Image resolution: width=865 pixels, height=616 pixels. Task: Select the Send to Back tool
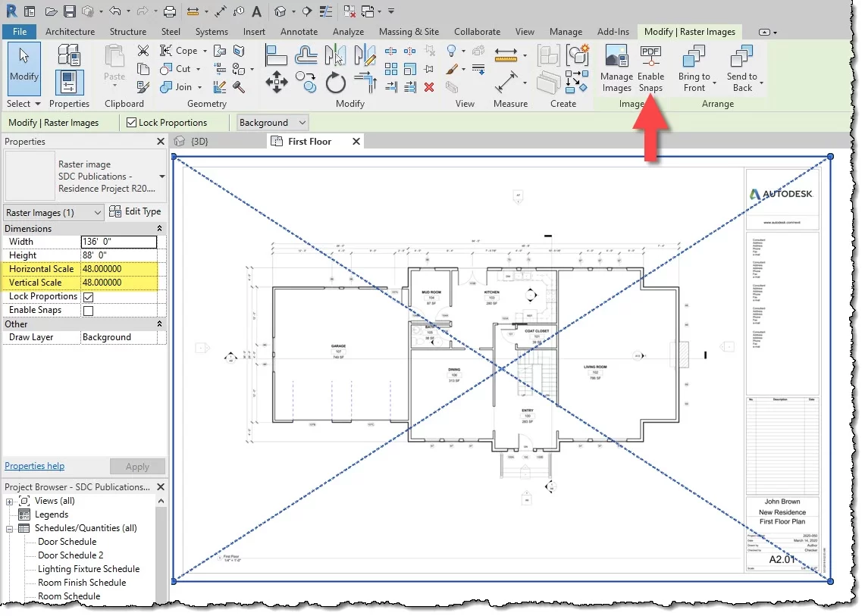click(x=741, y=59)
